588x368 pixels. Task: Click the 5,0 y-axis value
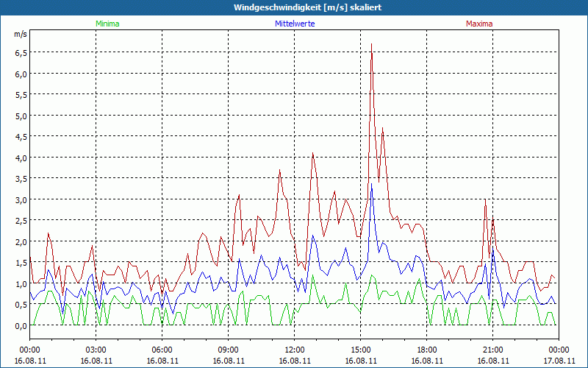click(21, 116)
